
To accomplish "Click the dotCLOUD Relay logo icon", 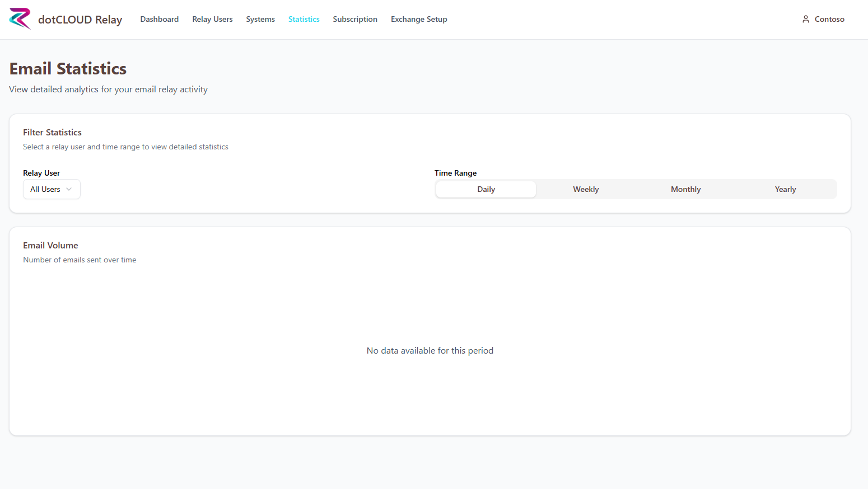I will click(20, 19).
